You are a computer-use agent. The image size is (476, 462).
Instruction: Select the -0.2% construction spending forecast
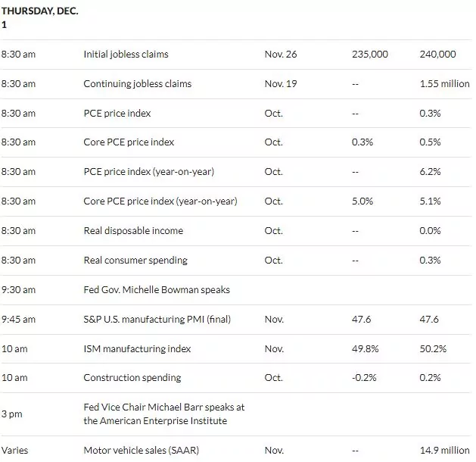(x=364, y=378)
